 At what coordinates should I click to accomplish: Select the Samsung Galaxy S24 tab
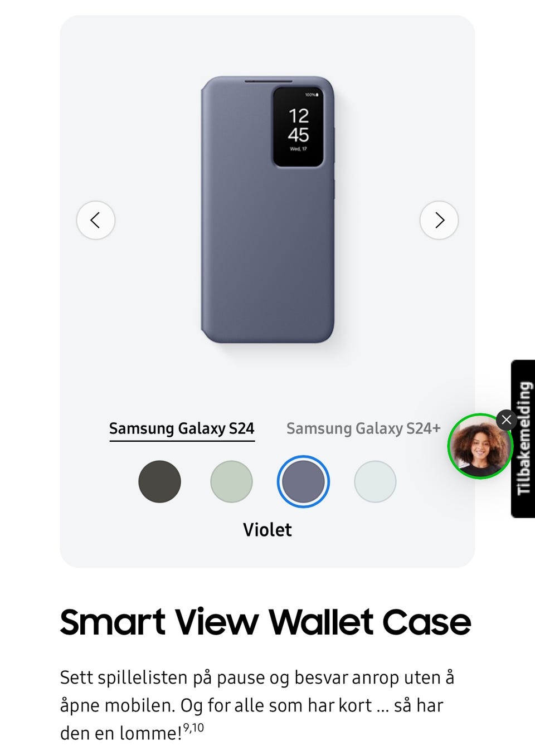click(x=182, y=428)
